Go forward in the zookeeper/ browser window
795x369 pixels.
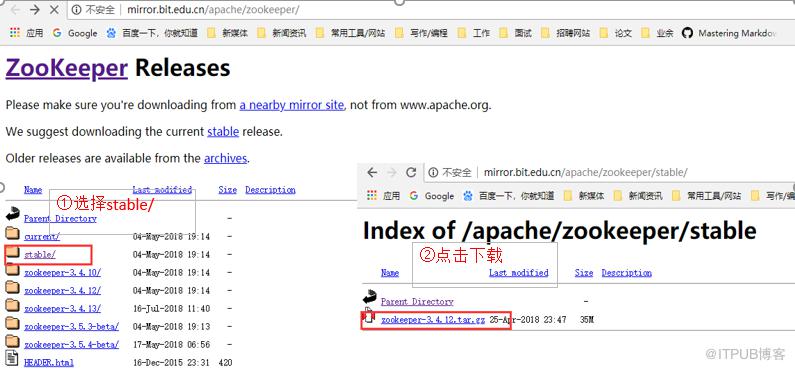click(34, 10)
